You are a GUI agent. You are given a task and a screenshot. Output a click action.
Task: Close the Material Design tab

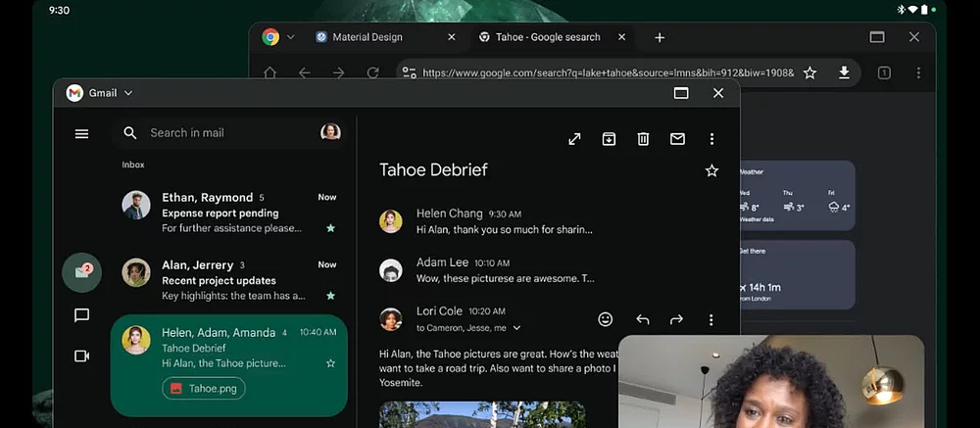pos(451,37)
